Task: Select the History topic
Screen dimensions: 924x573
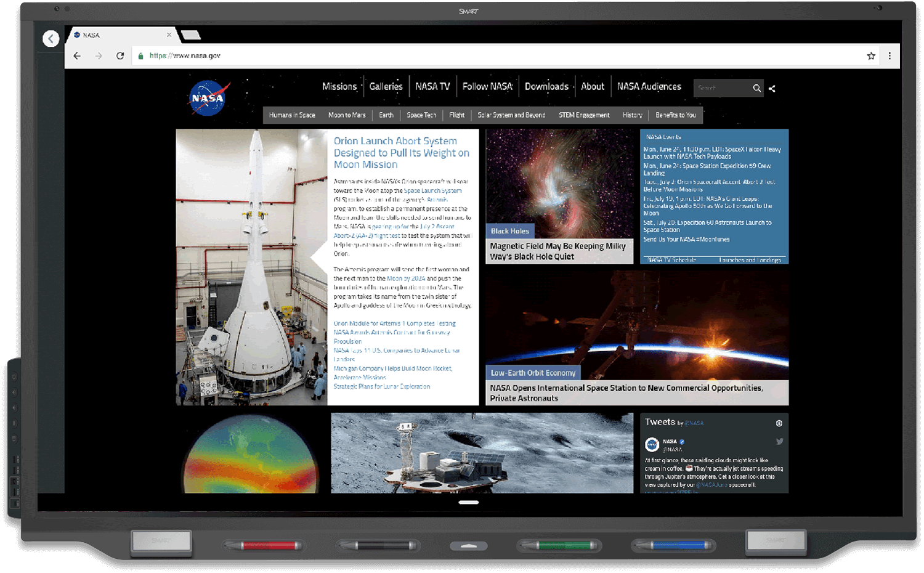Action: coord(632,115)
